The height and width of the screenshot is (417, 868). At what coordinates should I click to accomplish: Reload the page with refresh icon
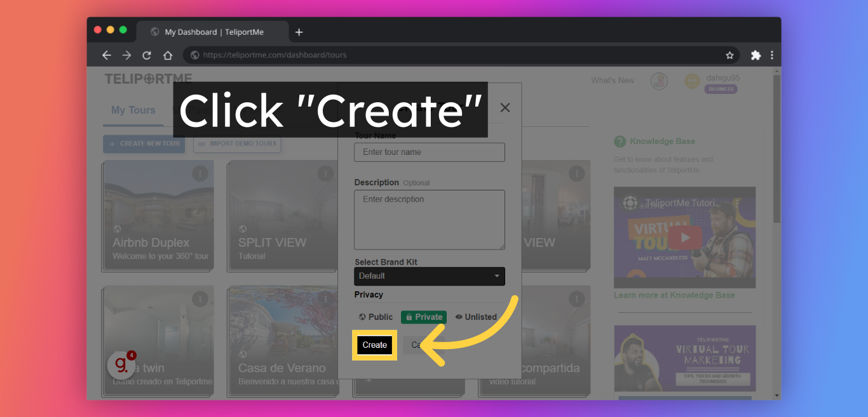coord(147,55)
